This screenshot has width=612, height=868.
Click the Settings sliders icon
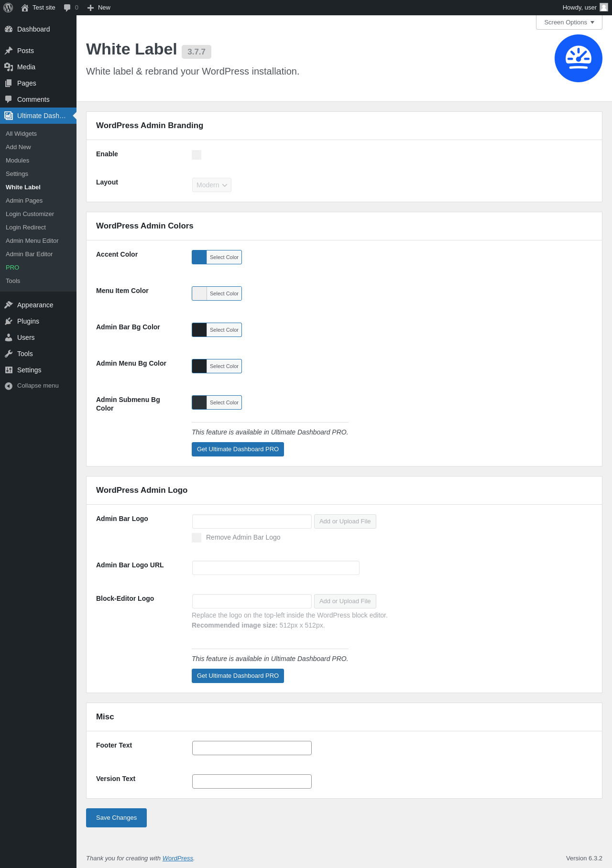(9, 370)
